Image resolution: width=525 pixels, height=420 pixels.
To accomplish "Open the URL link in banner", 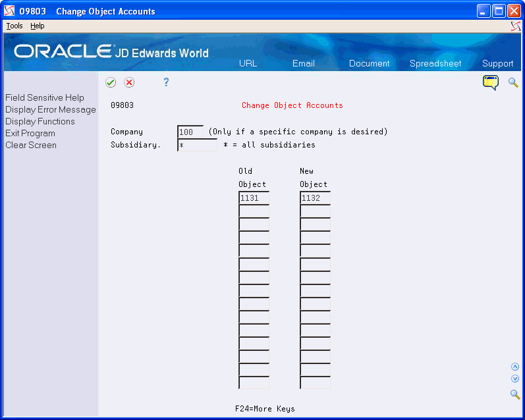I will (248, 63).
